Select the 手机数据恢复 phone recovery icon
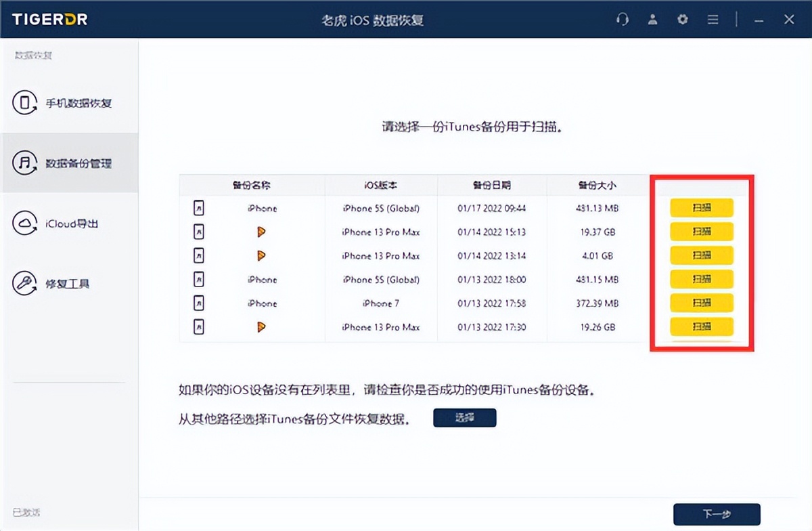Image resolution: width=812 pixels, height=531 pixels. point(25,103)
